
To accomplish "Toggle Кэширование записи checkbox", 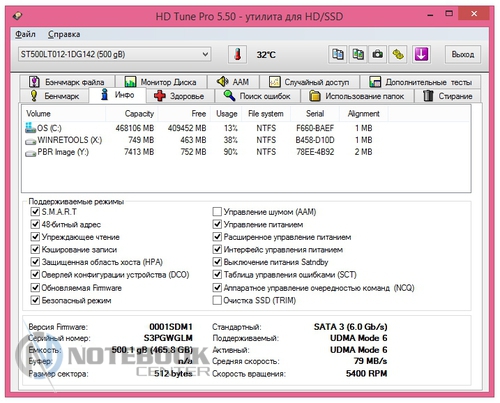I will tap(35, 249).
